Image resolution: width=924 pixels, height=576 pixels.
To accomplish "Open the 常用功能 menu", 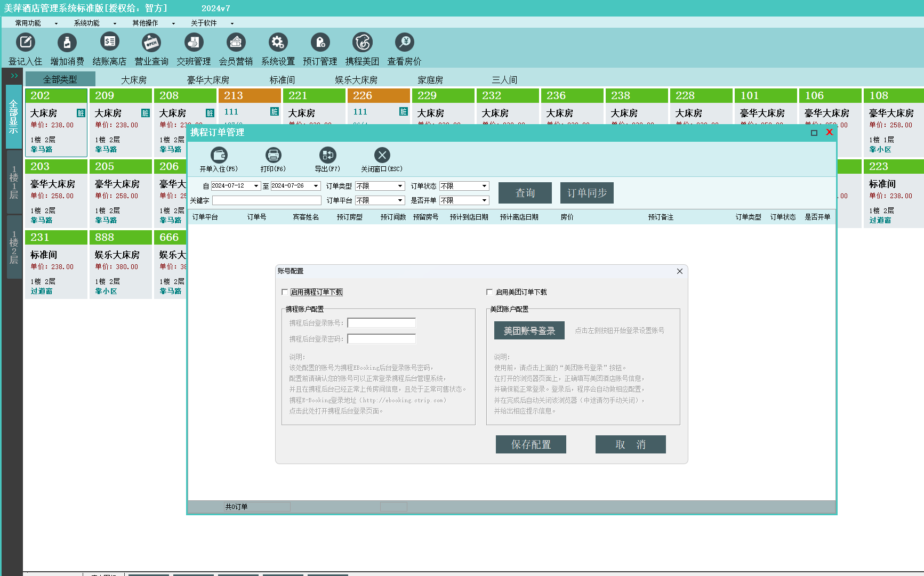I will click(28, 23).
